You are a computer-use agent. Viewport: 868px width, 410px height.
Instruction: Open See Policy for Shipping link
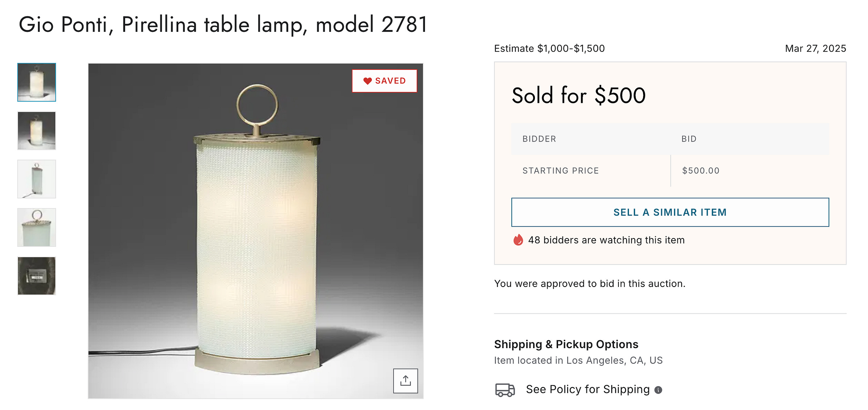[x=588, y=389]
